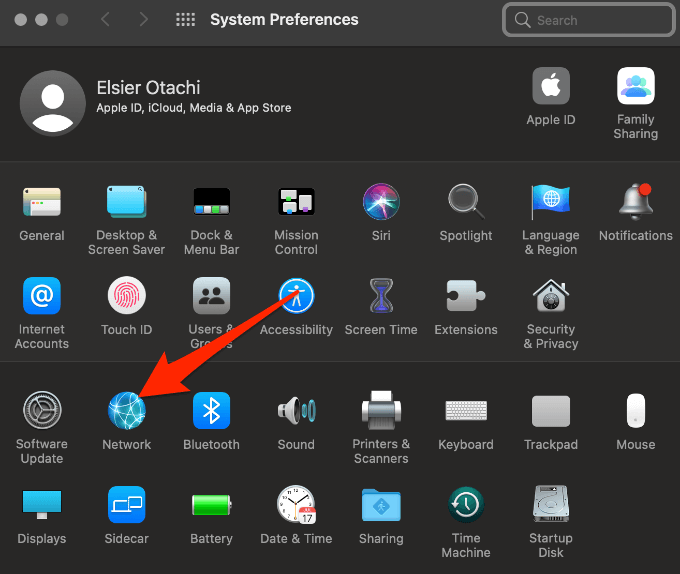680x574 pixels.
Task: Open Family Sharing settings
Action: tap(636, 86)
